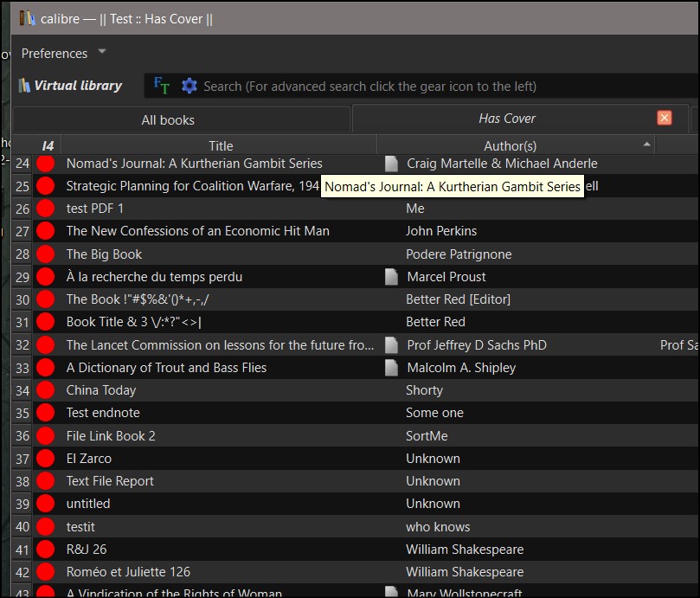Screen dimensions: 700x598
Task: Select 'Text File Report' title
Action: click(110, 481)
